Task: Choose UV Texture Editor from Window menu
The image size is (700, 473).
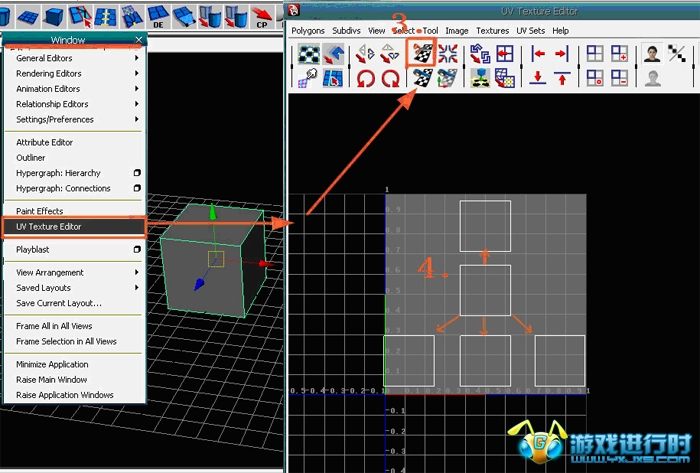Action: point(74,227)
